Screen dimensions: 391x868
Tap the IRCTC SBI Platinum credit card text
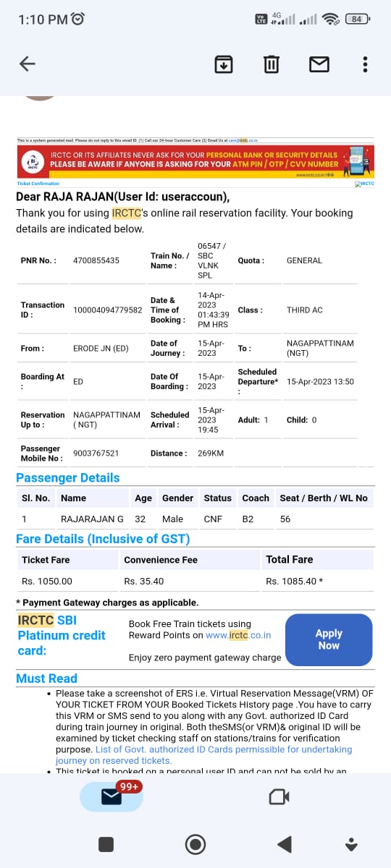click(x=62, y=635)
